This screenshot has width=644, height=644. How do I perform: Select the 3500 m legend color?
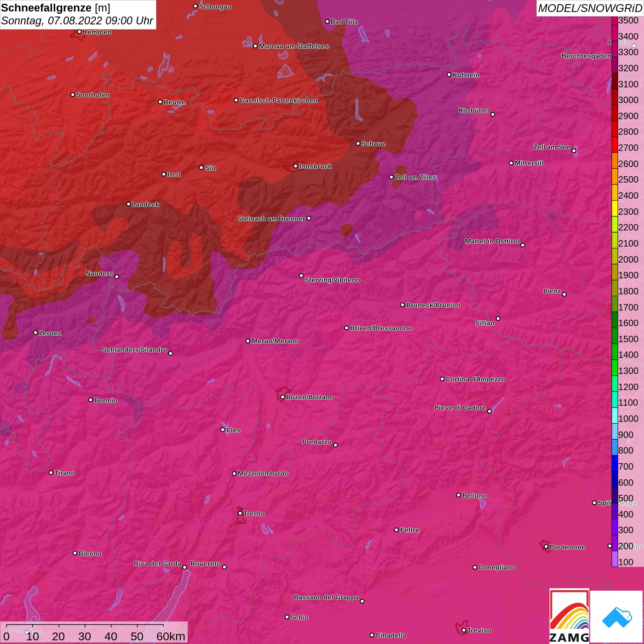[615, 20]
